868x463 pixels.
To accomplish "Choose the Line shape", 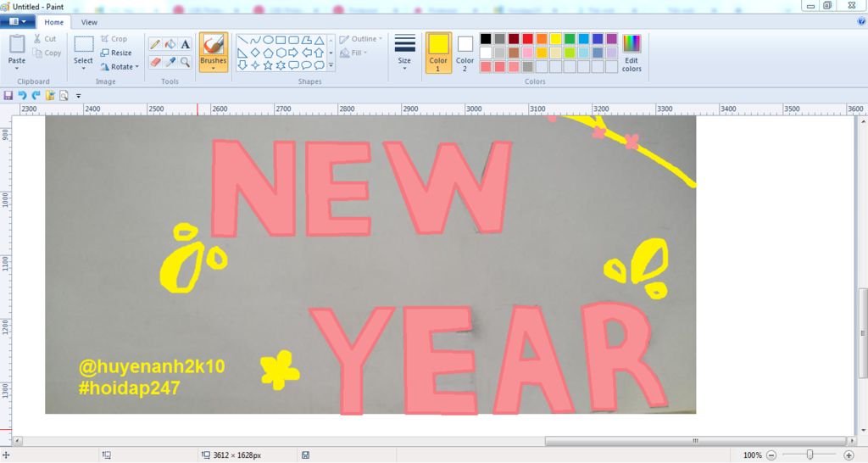I will [x=242, y=40].
